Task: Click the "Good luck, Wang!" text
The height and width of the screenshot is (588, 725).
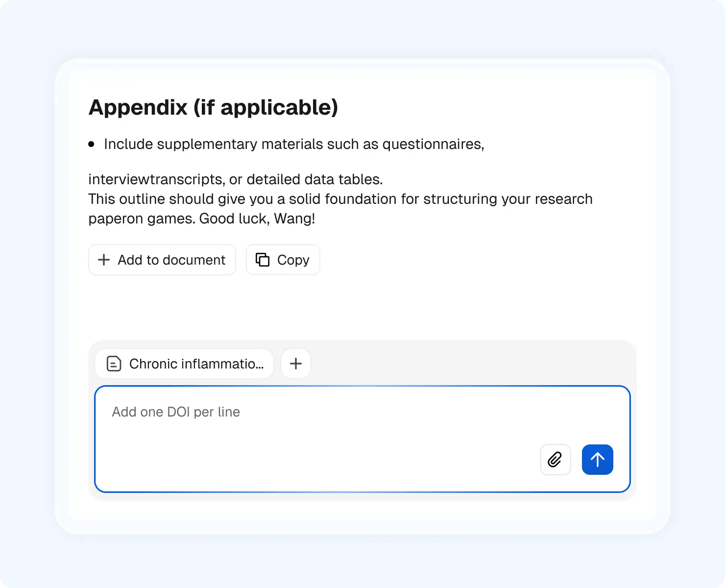Action: click(257, 219)
